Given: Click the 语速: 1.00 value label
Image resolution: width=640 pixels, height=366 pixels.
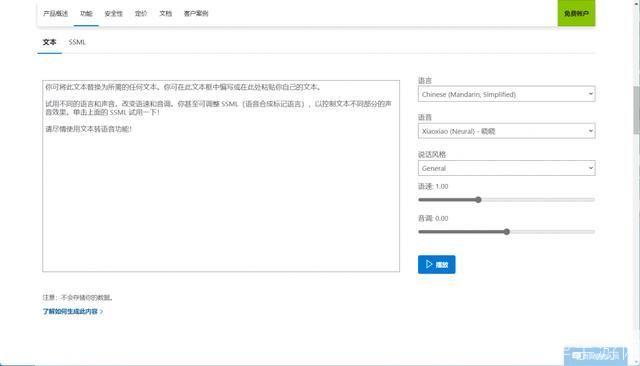Looking at the screenshot, I should [433, 186].
